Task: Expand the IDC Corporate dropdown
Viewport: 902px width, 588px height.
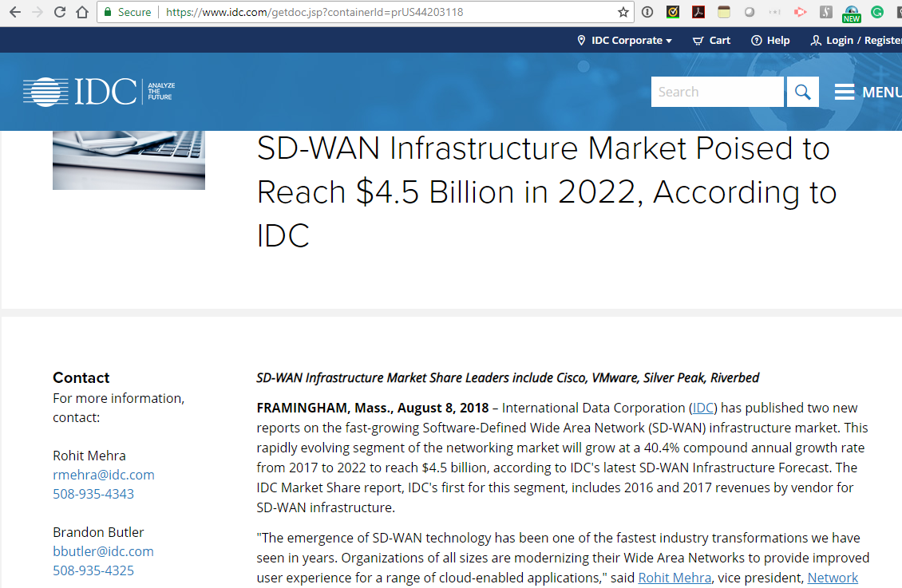Action: (x=631, y=40)
